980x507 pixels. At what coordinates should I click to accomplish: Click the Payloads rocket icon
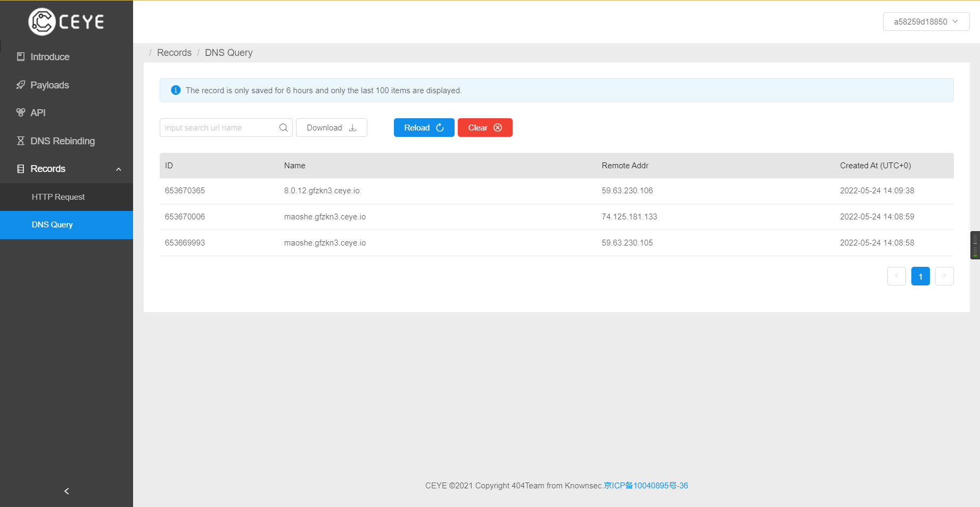(x=21, y=85)
